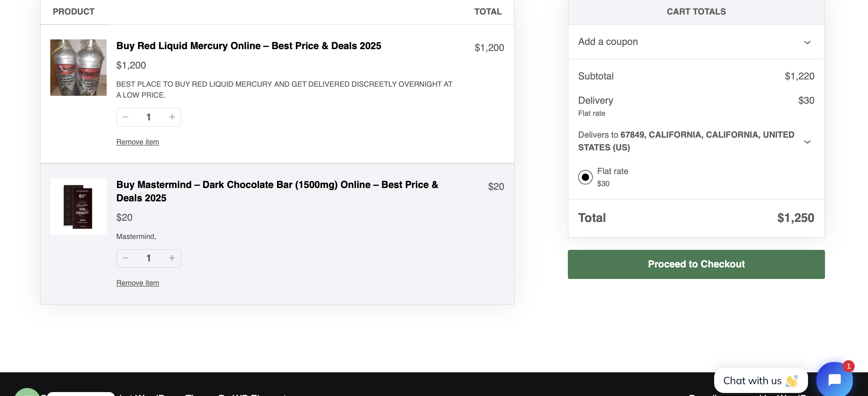This screenshot has height=396, width=868.
Task: Expand the Delivers to address chevron
Action: click(807, 142)
